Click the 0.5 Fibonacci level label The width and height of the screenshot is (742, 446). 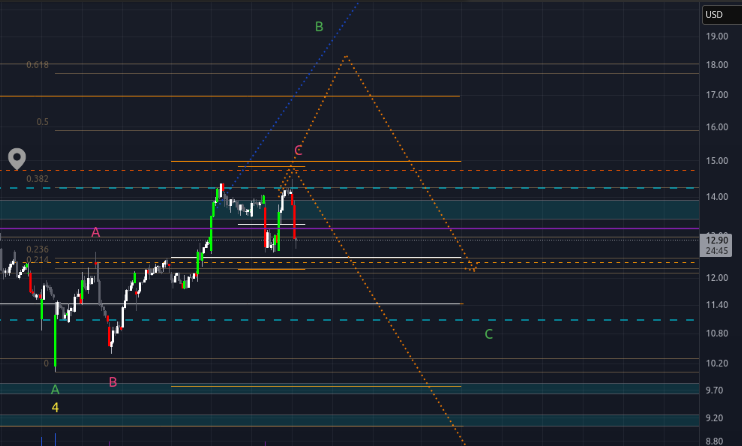click(x=43, y=122)
